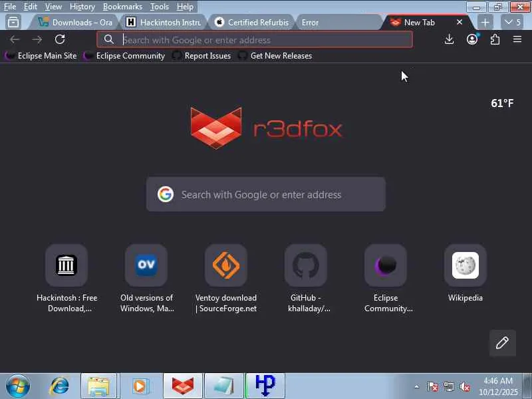Screen dimensions: 532x399
Task: Open Windows Explorer from taskbar
Action: (98, 386)
